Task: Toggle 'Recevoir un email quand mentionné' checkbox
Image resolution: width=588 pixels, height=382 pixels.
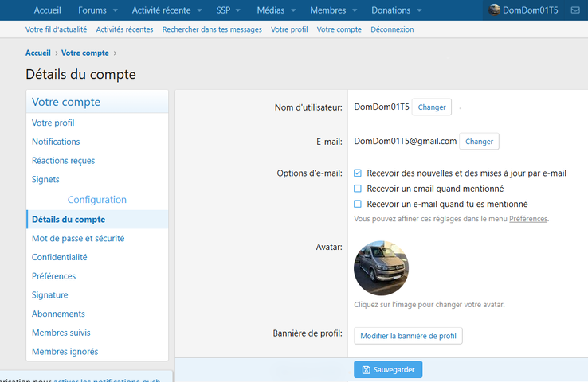Action: click(358, 189)
